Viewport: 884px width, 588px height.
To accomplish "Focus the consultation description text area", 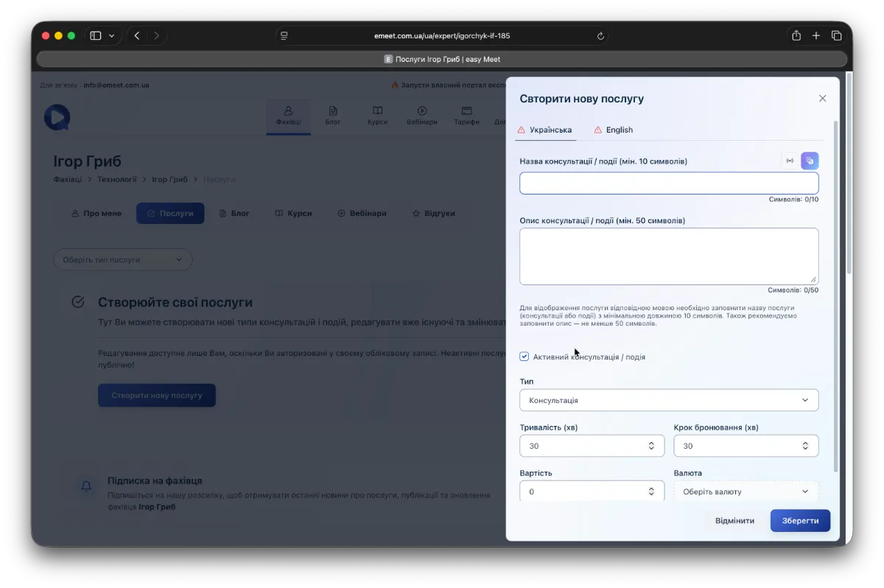I will [x=668, y=256].
